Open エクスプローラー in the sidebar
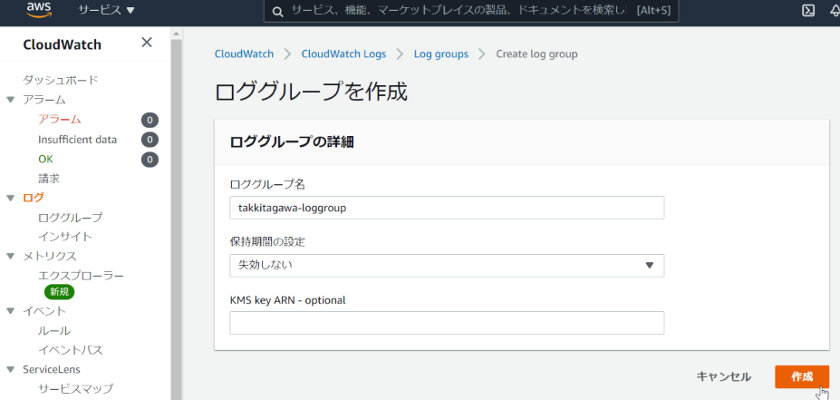 (81, 276)
